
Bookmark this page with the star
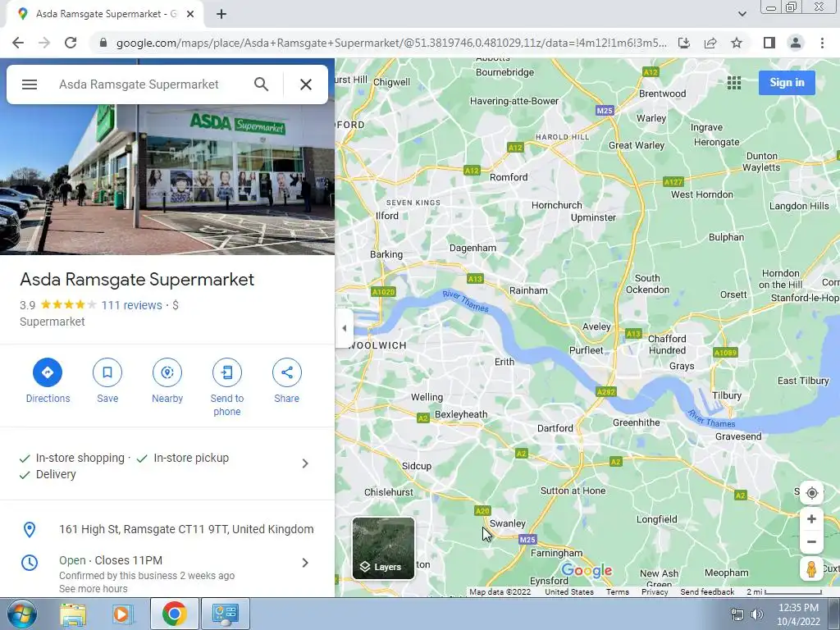[737, 43]
